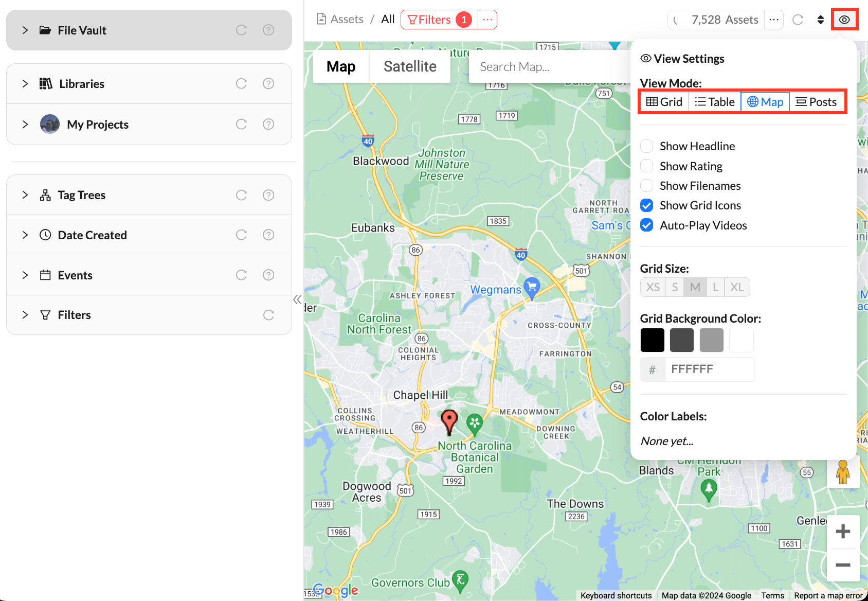Disable Auto-Play Videos checkbox
Viewport: 868px width, 601px height.
647,225
